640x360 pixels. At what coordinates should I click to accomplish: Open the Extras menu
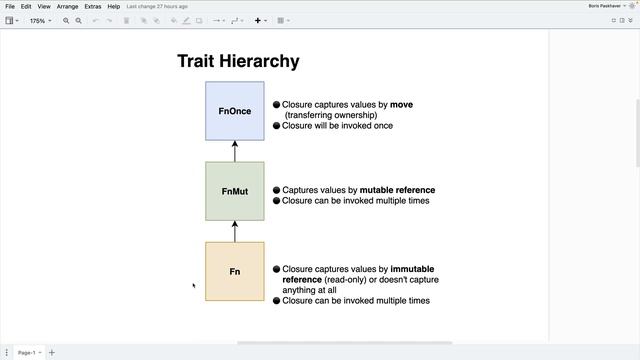[93, 7]
